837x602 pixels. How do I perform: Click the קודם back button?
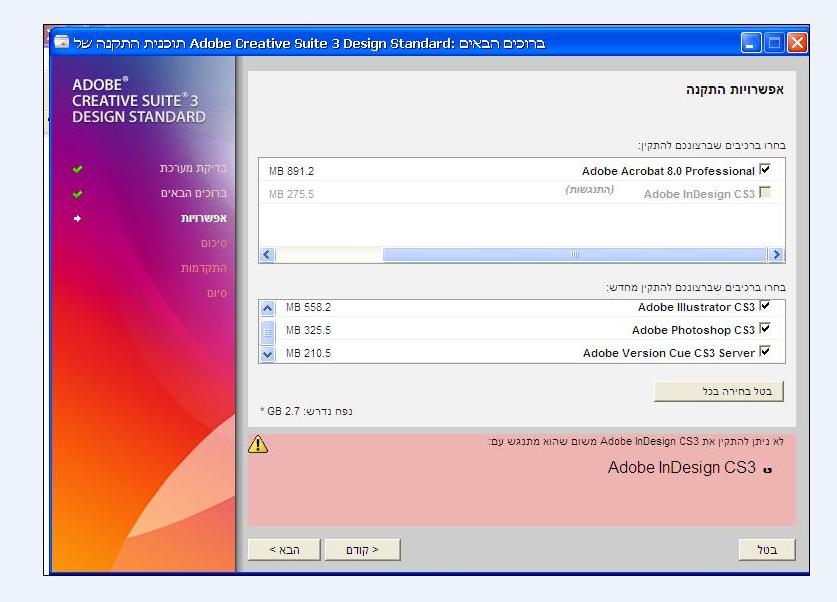pyautogui.click(x=362, y=550)
